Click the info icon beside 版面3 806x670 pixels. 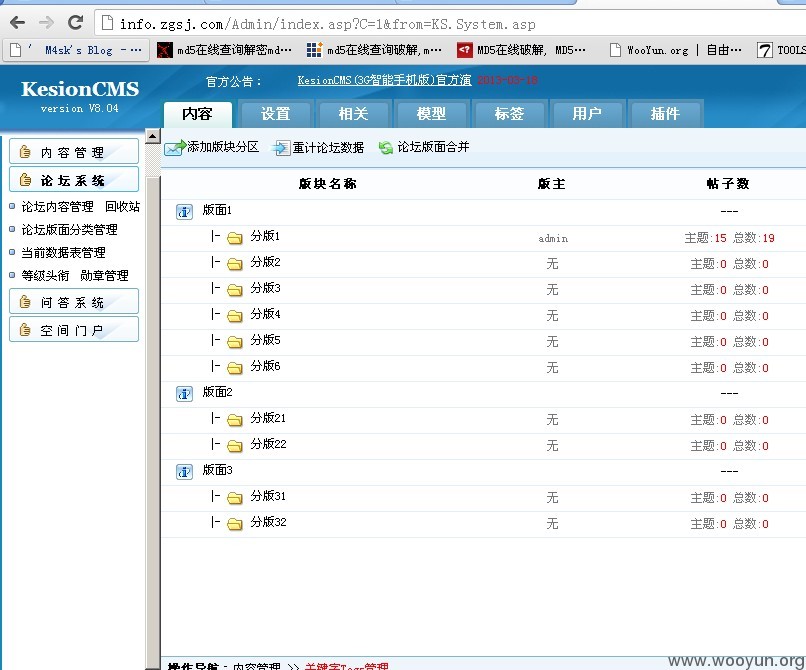coord(185,472)
